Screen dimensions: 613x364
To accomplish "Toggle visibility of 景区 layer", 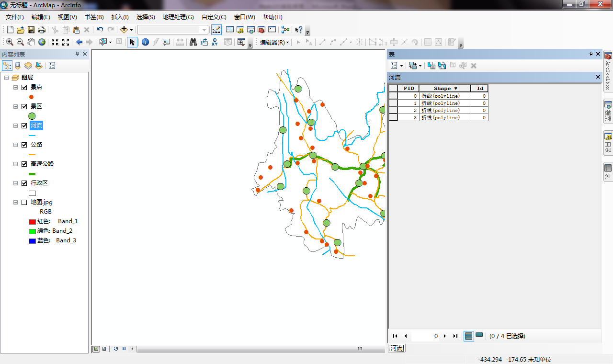I will 24,106.
